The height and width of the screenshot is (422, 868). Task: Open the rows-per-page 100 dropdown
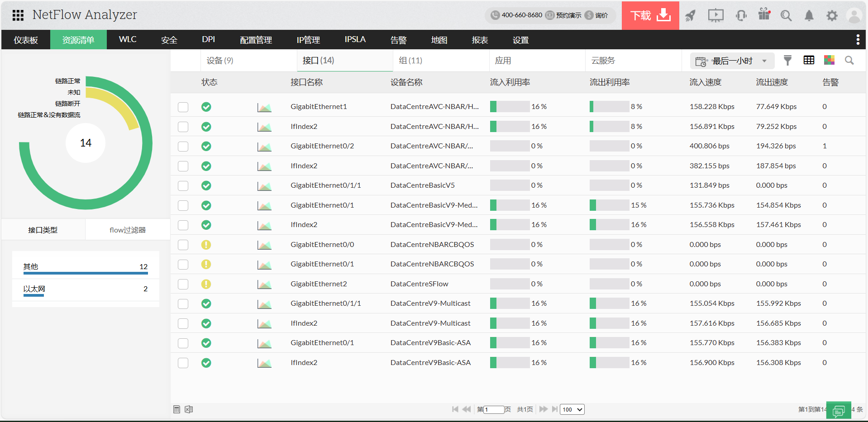point(572,409)
